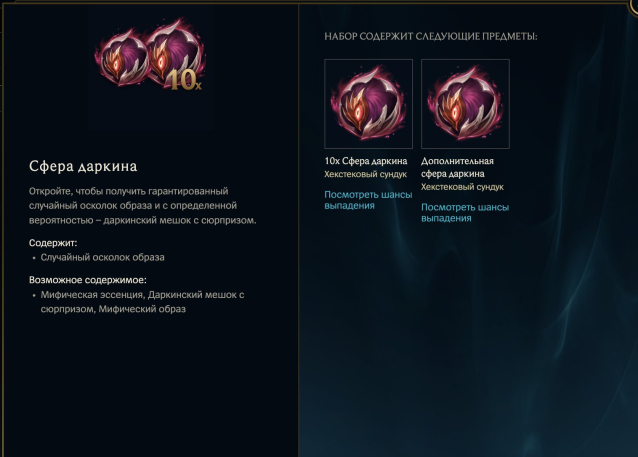The height and width of the screenshot is (457, 638).
Task: Click the large Darkin orb bundle artwork
Action: pos(151,55)
